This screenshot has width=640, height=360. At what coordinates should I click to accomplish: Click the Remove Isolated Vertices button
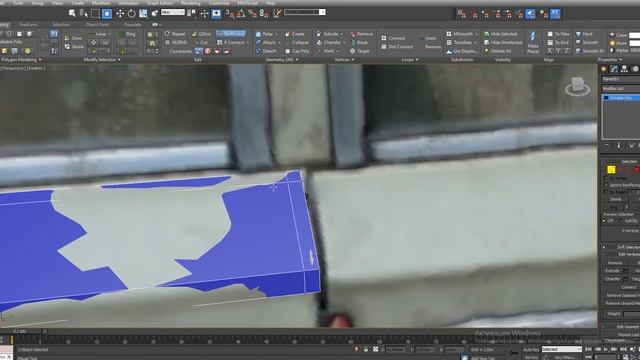tap(623, 295)
